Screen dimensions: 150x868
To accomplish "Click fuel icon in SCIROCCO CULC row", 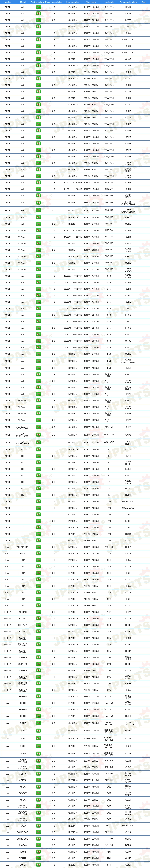I will point(39,839).
